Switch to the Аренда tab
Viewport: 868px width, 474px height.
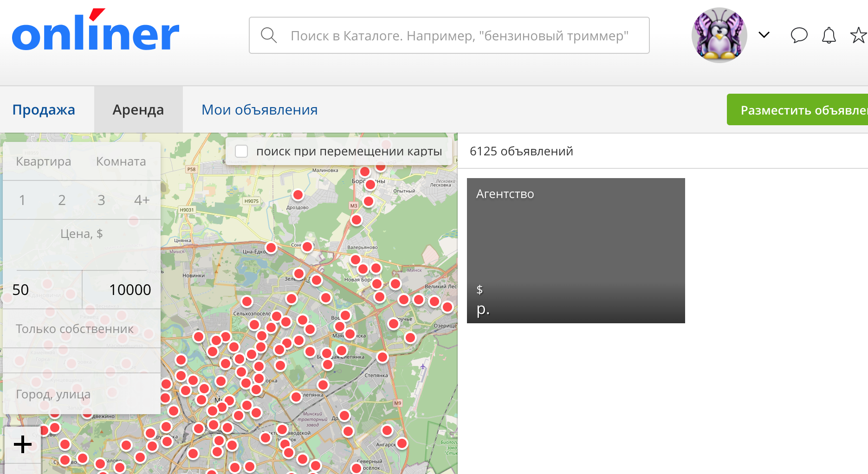click(138, 110)
